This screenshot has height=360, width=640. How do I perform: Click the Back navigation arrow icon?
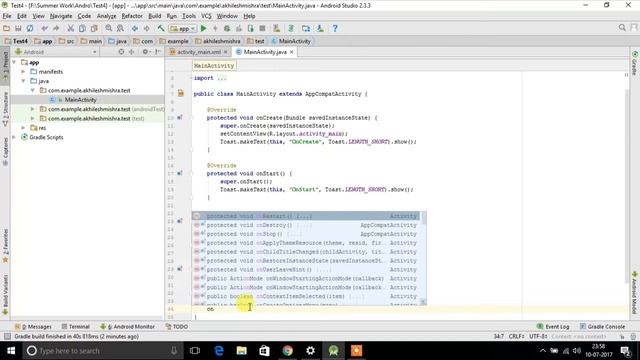(135, 28)
